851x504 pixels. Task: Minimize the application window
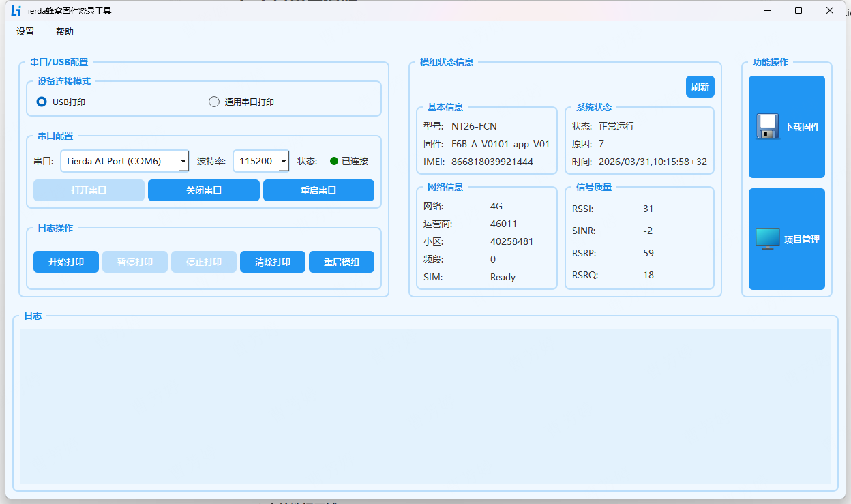pyautogui.click(x=767, y=10)
